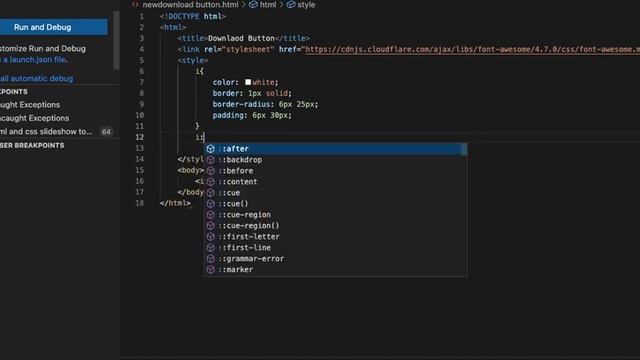Click the 'html' breadcrumb item
The height and width of the screenshot is (360, 640).
pyautogui.click(x=268, y=5)
